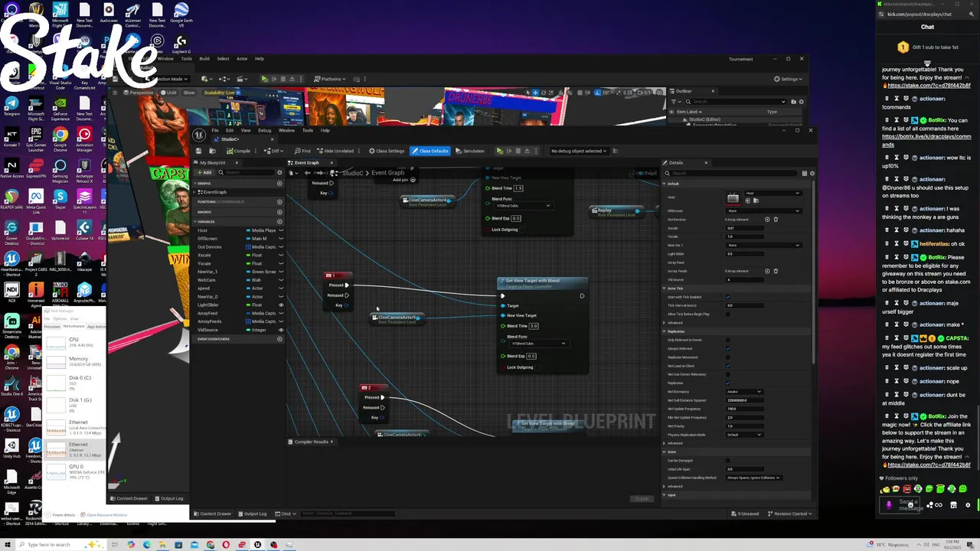
Task: Add a new macro with plus icon
Action: [x=279, y=212]
